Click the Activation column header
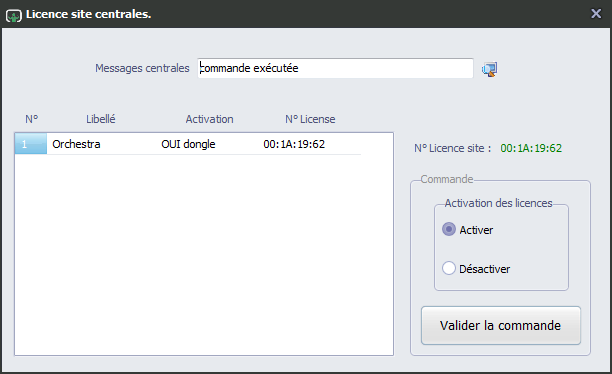 209,119
